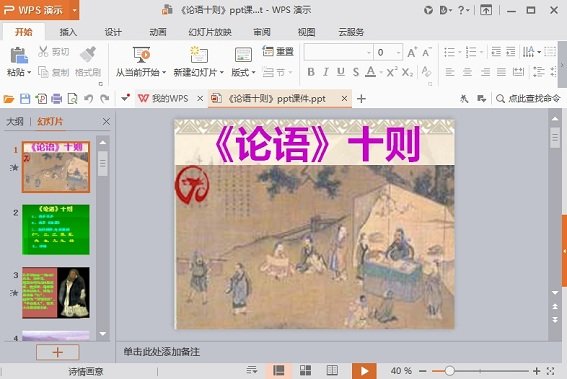The width and height of the screenshot is (567, 379).
Task: Click the Print icon
Action: [56, 99]
